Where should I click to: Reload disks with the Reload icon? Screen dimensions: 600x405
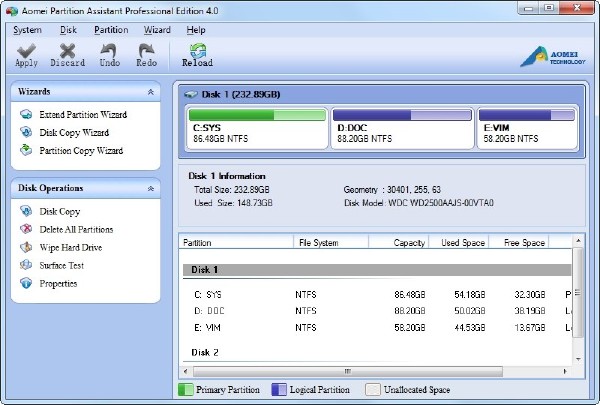tap(197, 53)
